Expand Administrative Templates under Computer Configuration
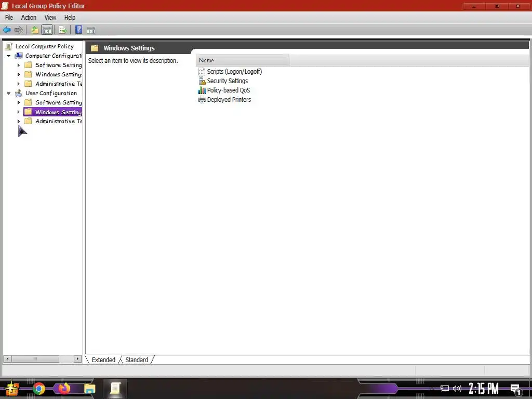 19,84
